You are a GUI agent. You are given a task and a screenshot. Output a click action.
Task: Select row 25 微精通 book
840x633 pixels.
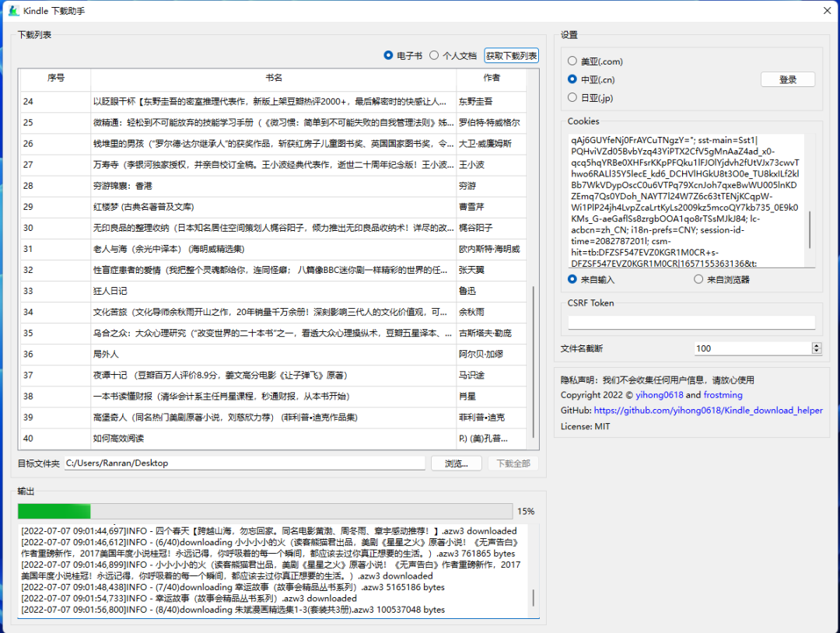pyautogui.click(x=274, y=123)
